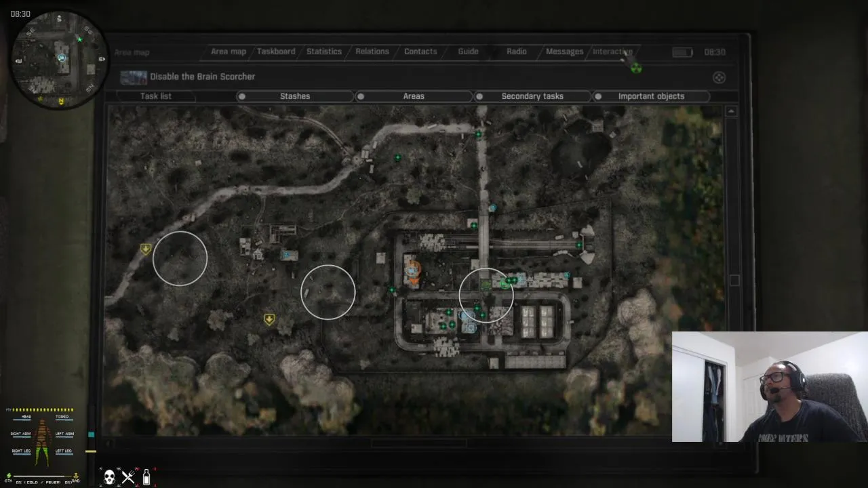Viewport: 868px width, 488px height.
Task: Click the body health figure
Action: [x=43, y=441]
